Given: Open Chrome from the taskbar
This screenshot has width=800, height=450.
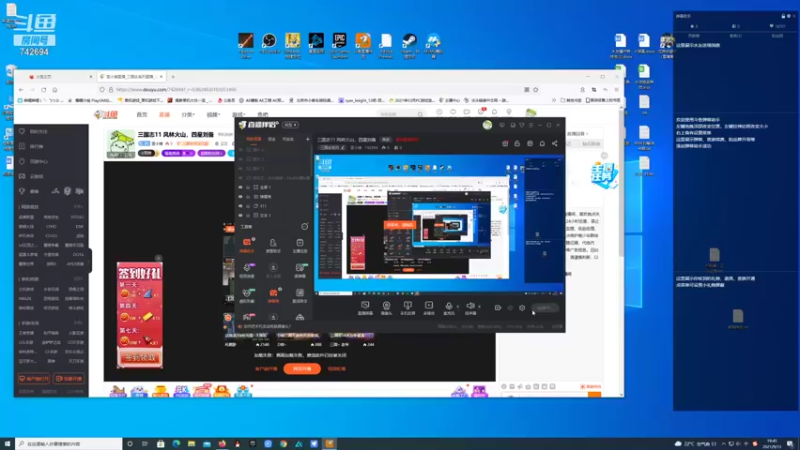Looking at the screenshot, I should pyautogui.click(x=283, y=444).
